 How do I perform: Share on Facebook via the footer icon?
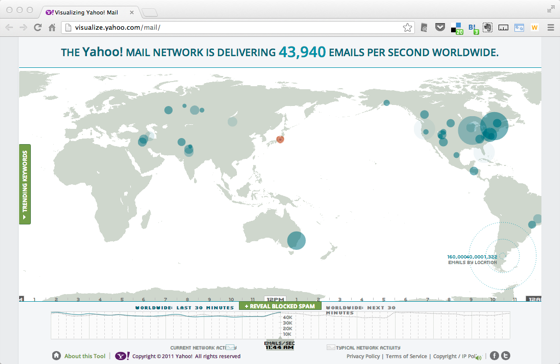[x=494, y=355]
